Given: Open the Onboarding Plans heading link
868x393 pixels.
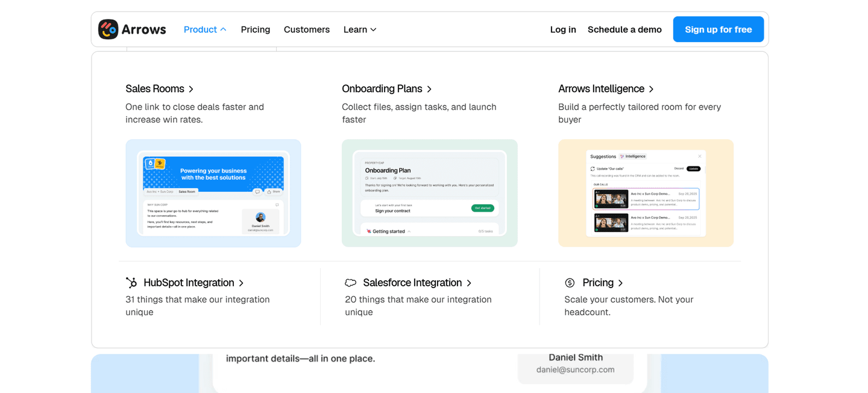Looking at the screenshot, I should (382, 89).
